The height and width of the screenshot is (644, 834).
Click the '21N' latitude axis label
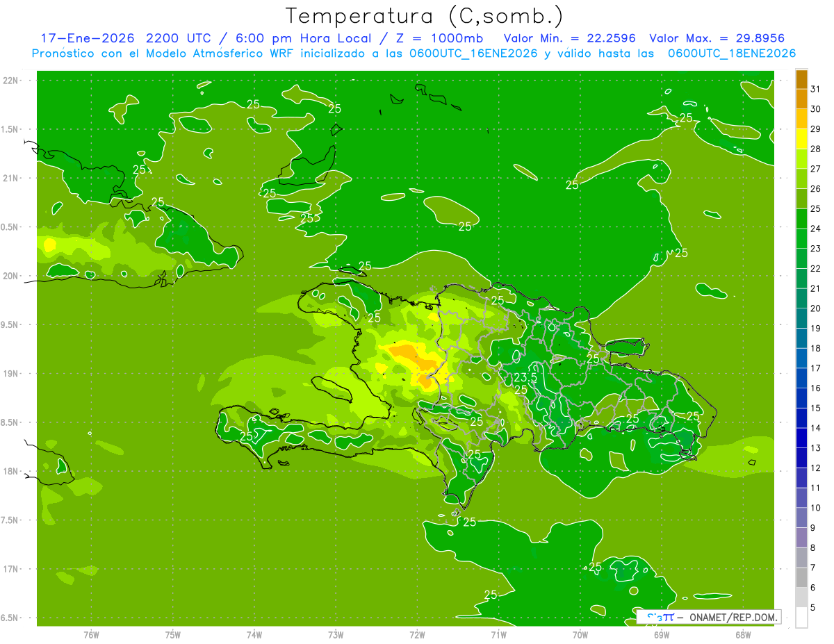pos(11,178)
